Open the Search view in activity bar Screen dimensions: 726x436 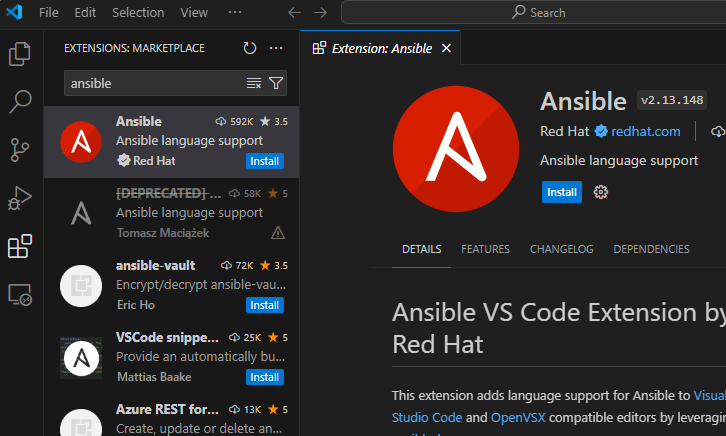coord(20,101)
